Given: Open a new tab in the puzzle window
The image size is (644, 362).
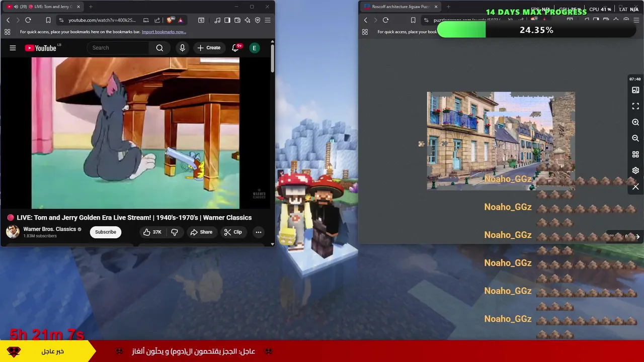Looking at the screenshot, I should tap(448, 7).
